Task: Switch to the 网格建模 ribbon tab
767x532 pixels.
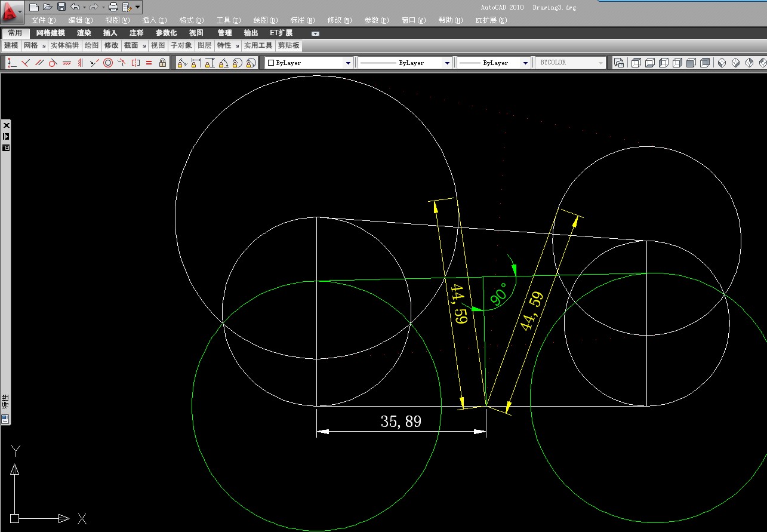Action: [51, 33]
